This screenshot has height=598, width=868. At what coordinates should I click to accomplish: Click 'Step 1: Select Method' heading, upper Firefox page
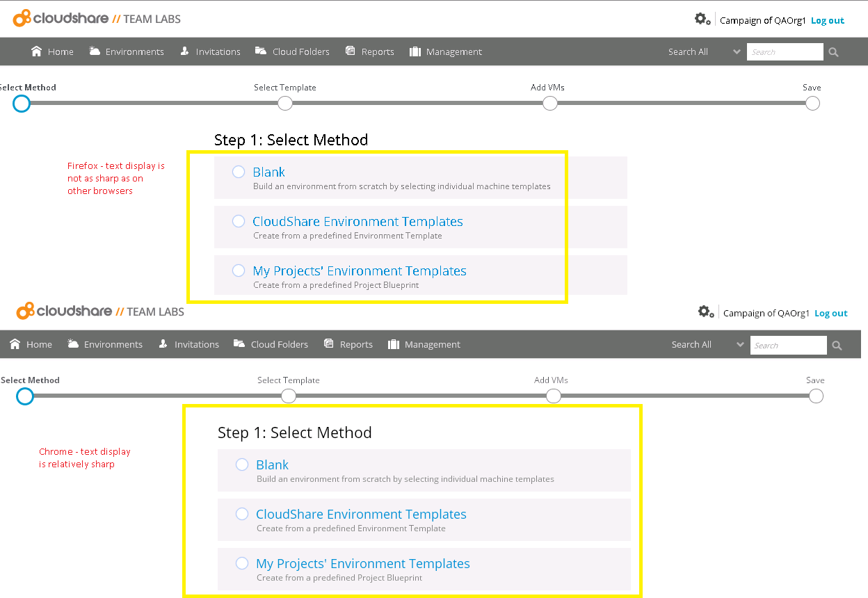(291, 140)
